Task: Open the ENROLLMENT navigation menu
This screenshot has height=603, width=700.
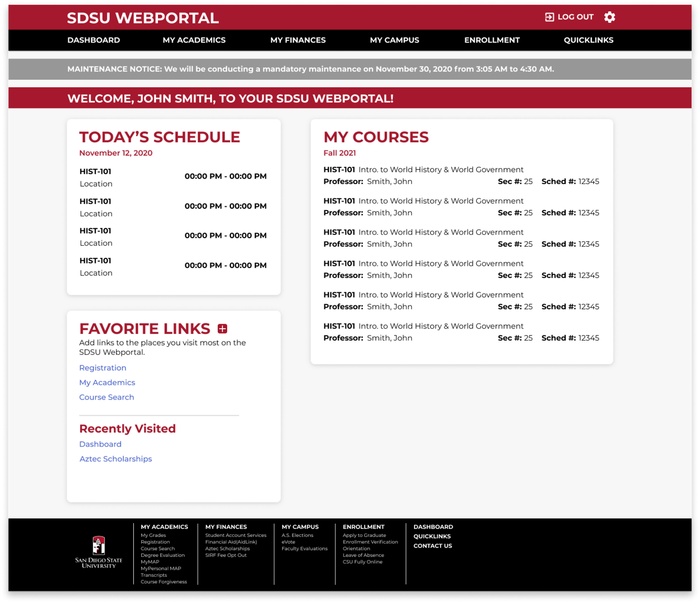Action: coord(492,40)
